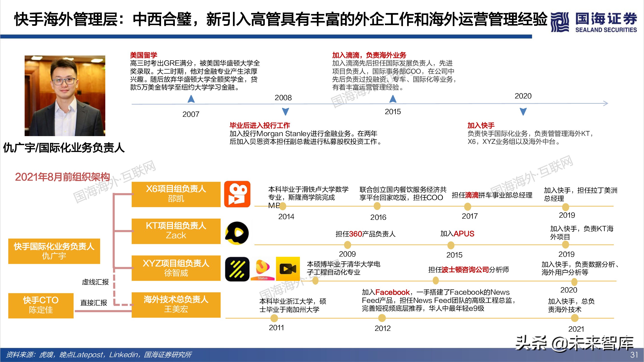Click the 2021 dot on 王美宏's timeline
644x362 pixels.
[575, 318]
